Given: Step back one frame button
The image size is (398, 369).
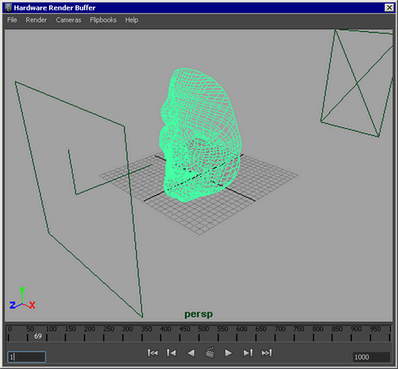Looking at the screenshot, I should click(172, 353).
